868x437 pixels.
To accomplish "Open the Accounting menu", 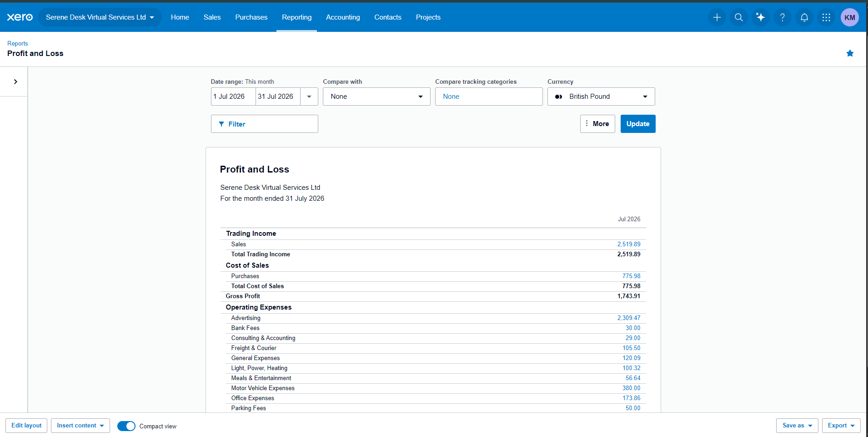I will tap(343, 17).
